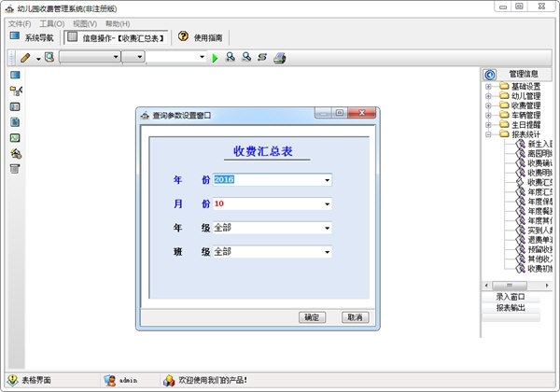The image size is (560, 392).
Task: Open the 工具(O) menu
Action: (51, 24)
